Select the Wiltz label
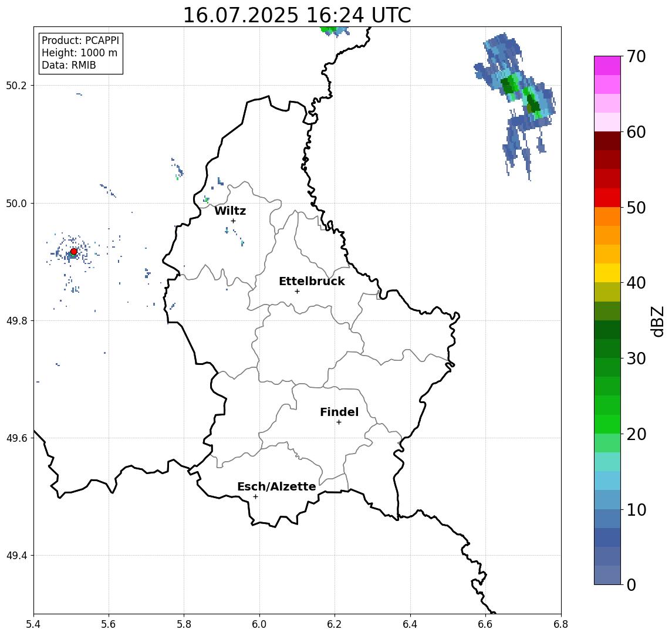Viewport: 672px width, 636px height. (x=230, y=211)
